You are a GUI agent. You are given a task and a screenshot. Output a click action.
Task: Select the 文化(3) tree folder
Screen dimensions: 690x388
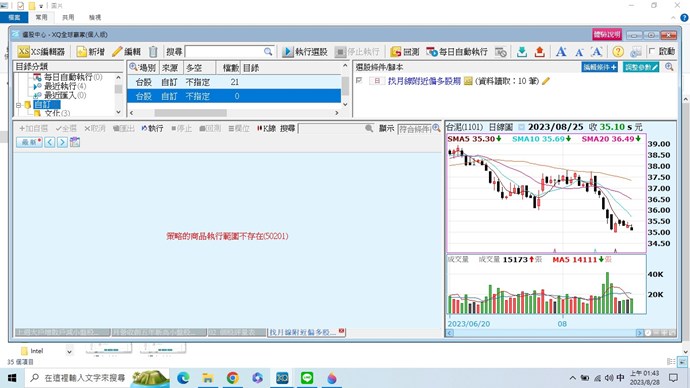point(52,113)
